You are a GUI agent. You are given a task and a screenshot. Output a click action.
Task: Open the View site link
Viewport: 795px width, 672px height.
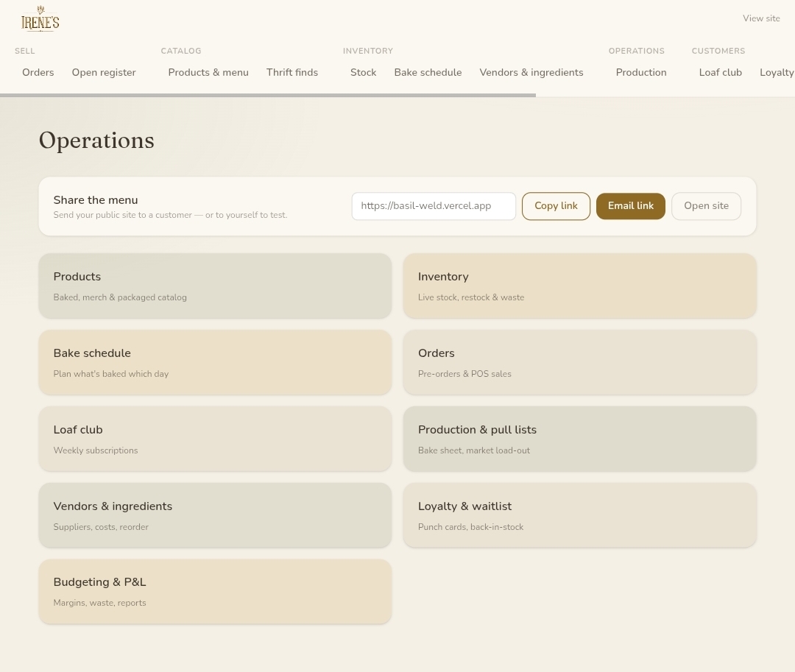click(x=761, y=18)
